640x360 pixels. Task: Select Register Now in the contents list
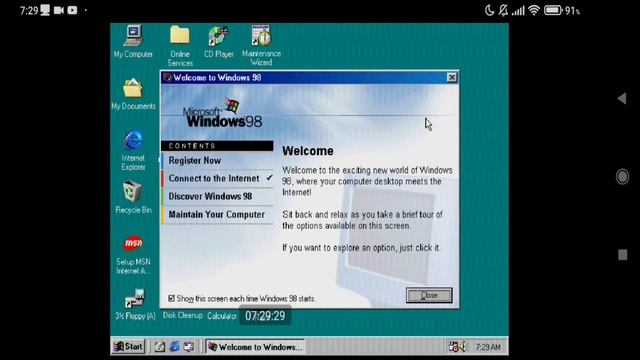(217, 160)
